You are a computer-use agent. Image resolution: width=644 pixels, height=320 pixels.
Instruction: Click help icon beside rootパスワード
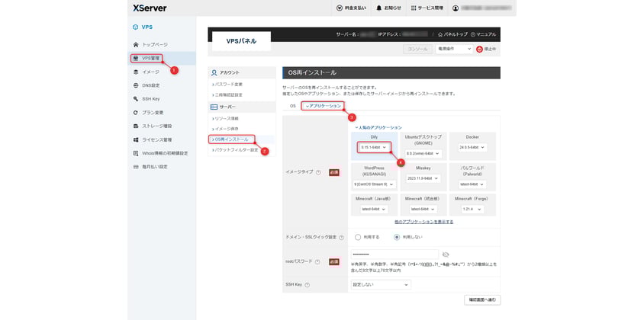(x=317, y=261)
